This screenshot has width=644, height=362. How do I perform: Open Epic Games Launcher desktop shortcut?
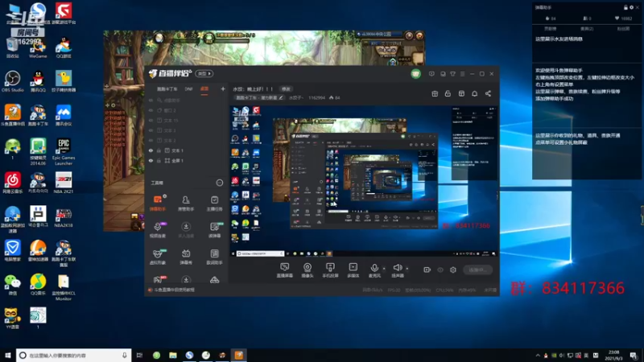coord(64,151)
